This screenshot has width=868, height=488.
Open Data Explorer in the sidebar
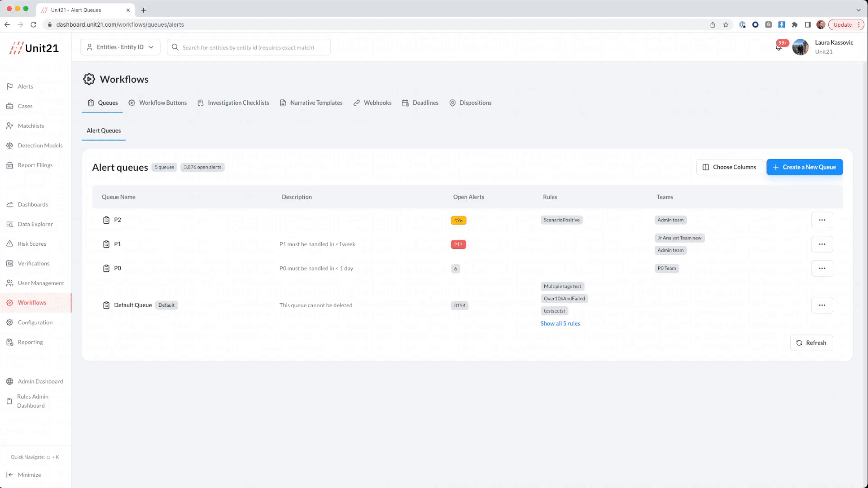point(35,224)
